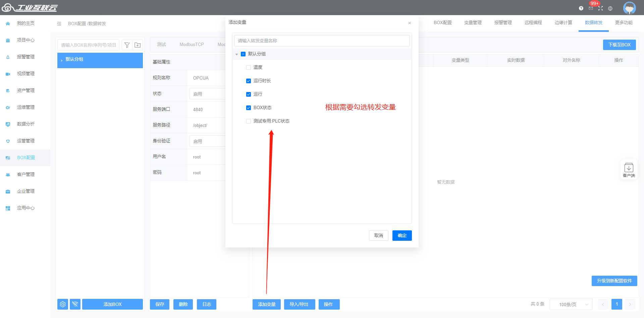
Task: Click the 数据分析 monitor icon
Action: (8, 124)
